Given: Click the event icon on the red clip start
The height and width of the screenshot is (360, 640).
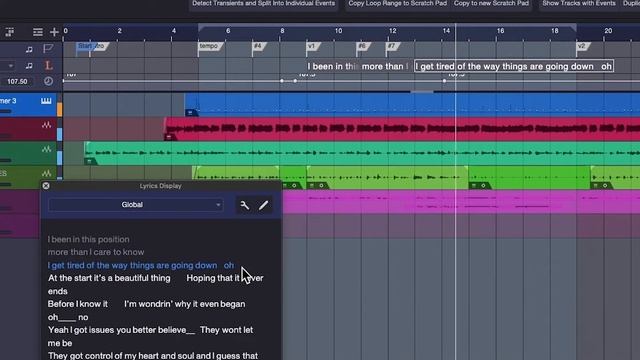Looking at the screenshot, I should click(169, 137).
